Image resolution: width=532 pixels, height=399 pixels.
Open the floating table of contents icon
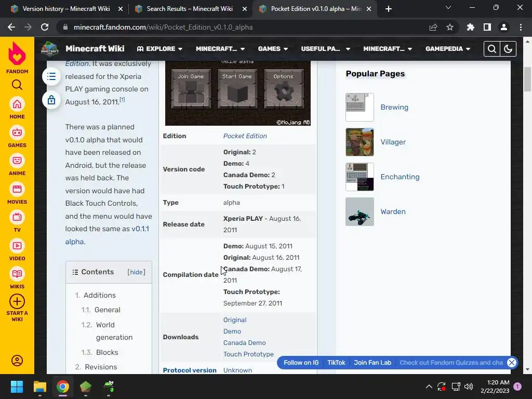tap(51, 76)
